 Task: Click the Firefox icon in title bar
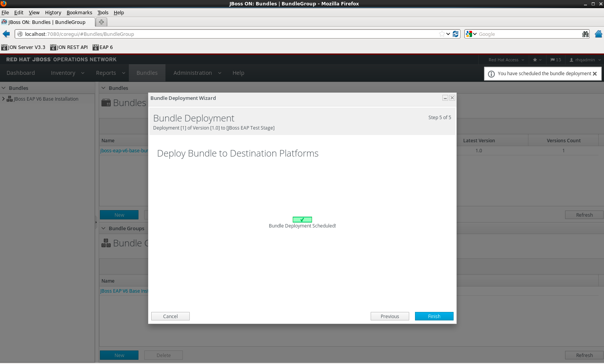tap(3, 3)
